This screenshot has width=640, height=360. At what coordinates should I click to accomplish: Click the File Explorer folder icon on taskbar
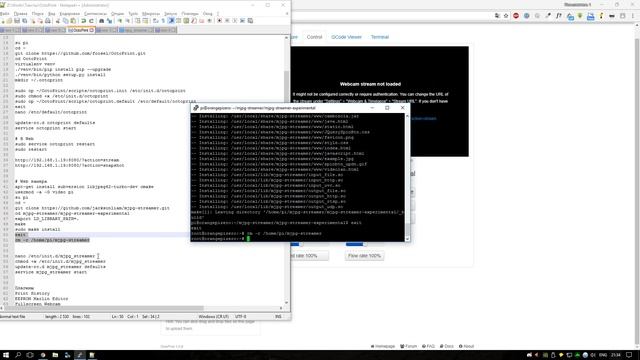(55, 355)
